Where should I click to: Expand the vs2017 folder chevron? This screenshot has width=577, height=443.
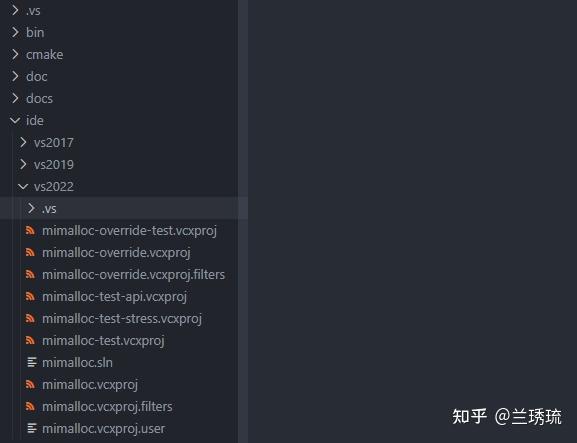24,142
